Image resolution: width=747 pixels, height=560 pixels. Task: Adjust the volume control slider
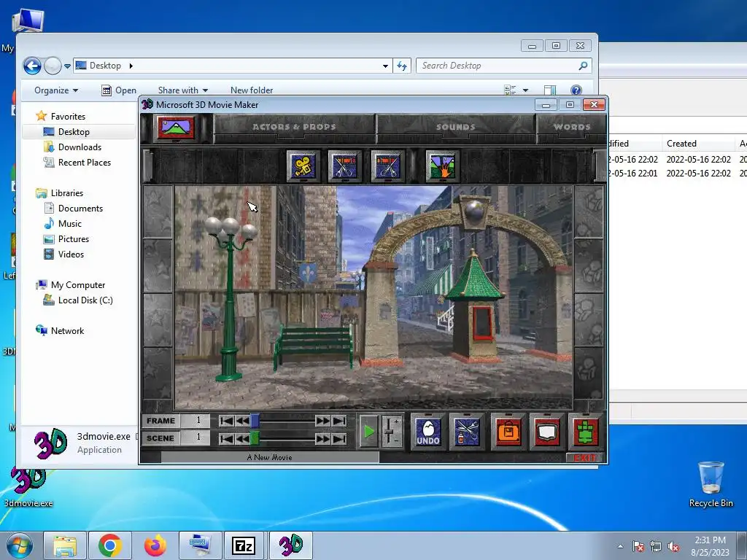[x=391, y=432]
